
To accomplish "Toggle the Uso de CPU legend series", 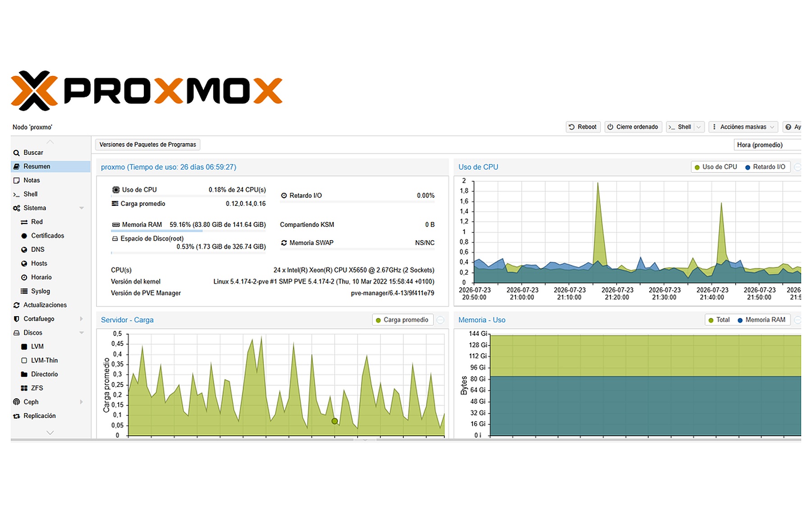I will point(715,167).
